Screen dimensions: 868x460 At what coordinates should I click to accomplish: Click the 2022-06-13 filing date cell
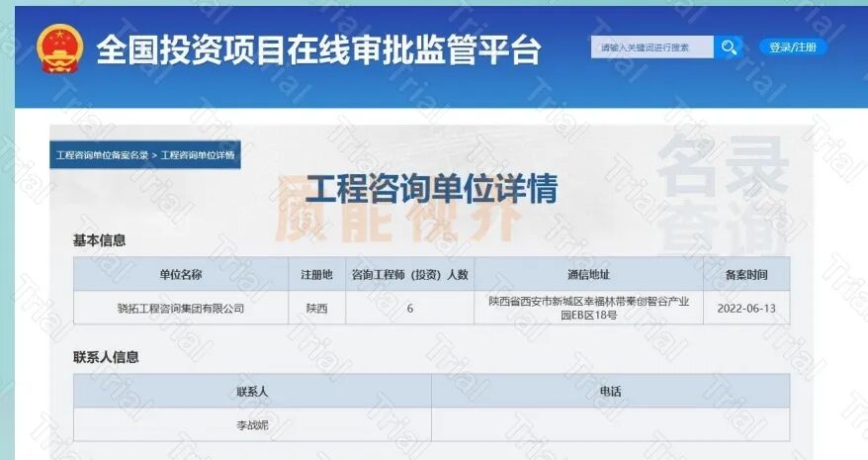(x=746, y=308)
